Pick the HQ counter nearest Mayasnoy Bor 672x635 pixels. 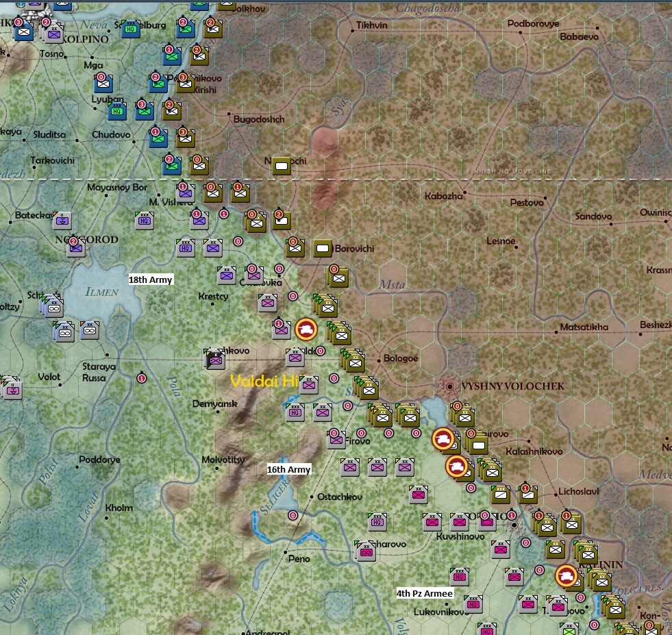tap(145, 221)
